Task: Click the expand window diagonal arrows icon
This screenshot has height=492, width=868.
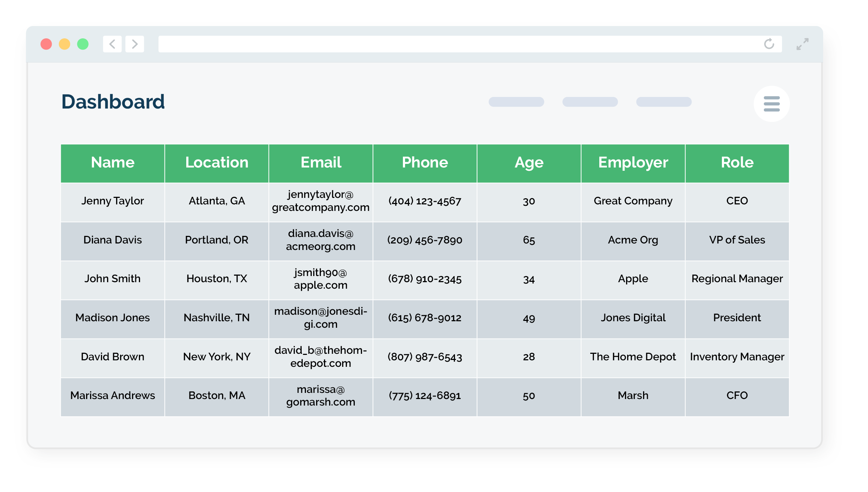Action: (x=803, y=44)
